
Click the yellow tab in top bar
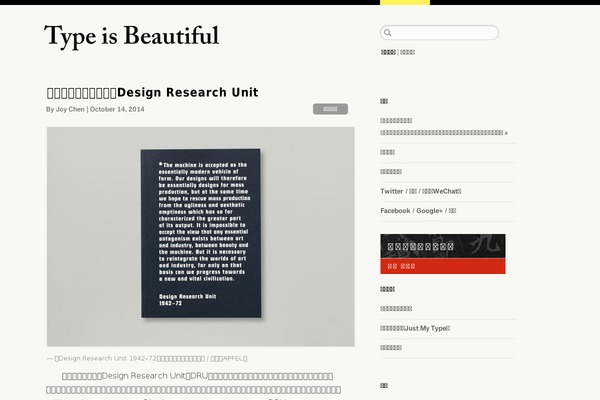[405, 2]
